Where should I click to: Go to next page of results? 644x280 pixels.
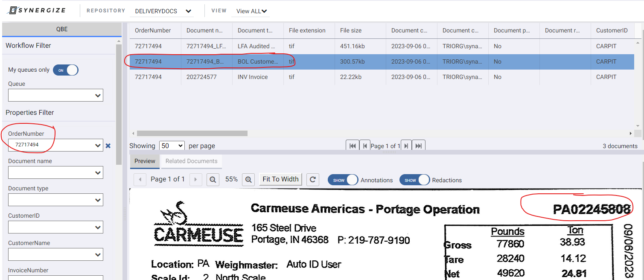[406, 146]
